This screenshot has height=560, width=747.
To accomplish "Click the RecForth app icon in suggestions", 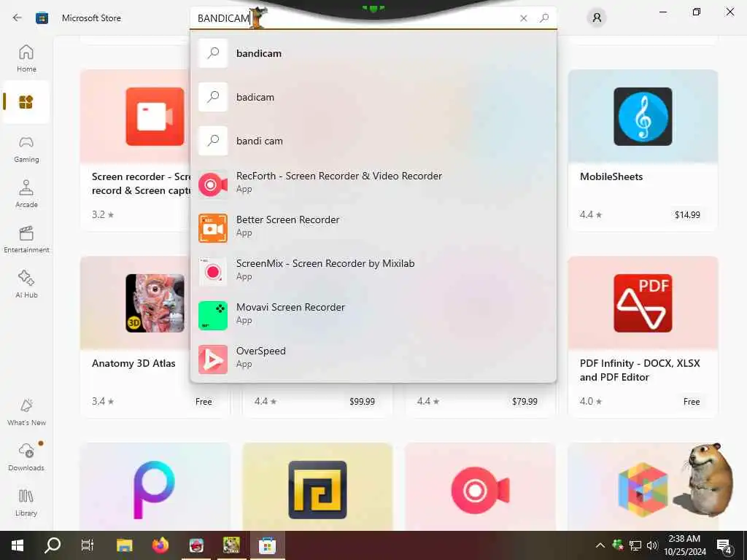I will tap(212, 184).
